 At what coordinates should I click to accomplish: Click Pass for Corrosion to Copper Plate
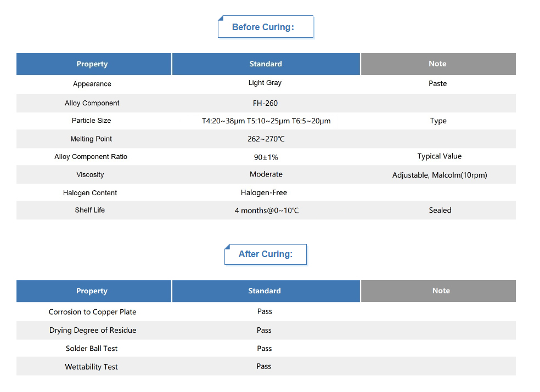265,311
